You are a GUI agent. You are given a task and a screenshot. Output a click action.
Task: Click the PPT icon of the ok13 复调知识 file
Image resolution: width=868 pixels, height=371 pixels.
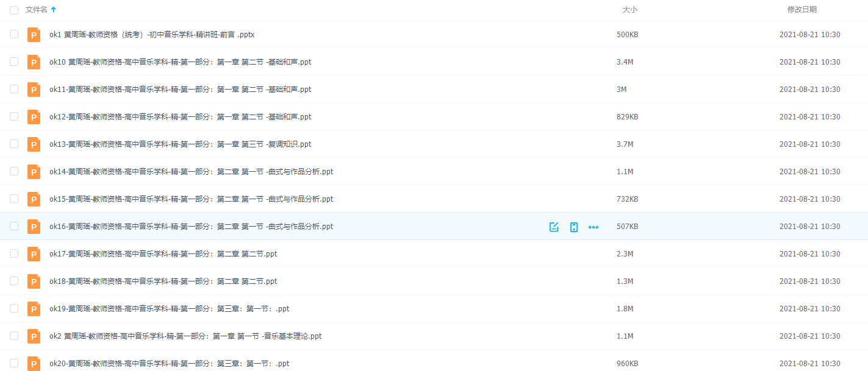(34, 144)
